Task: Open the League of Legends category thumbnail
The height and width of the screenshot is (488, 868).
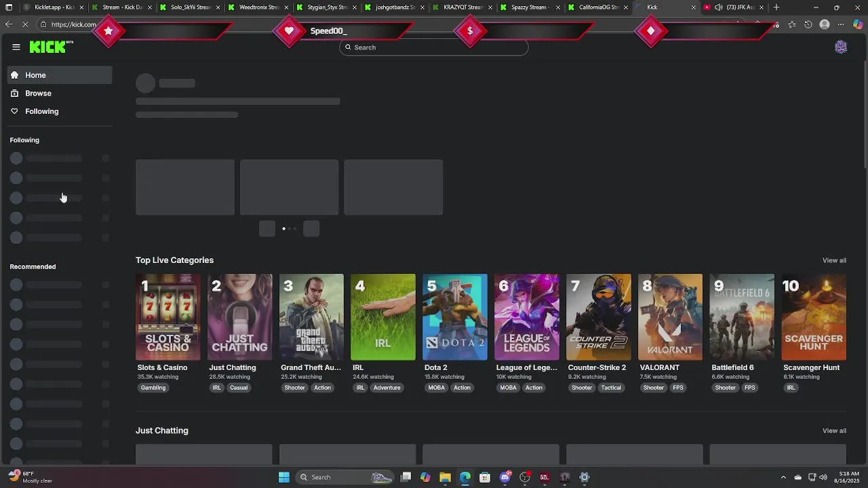Action: coord(527,317)
